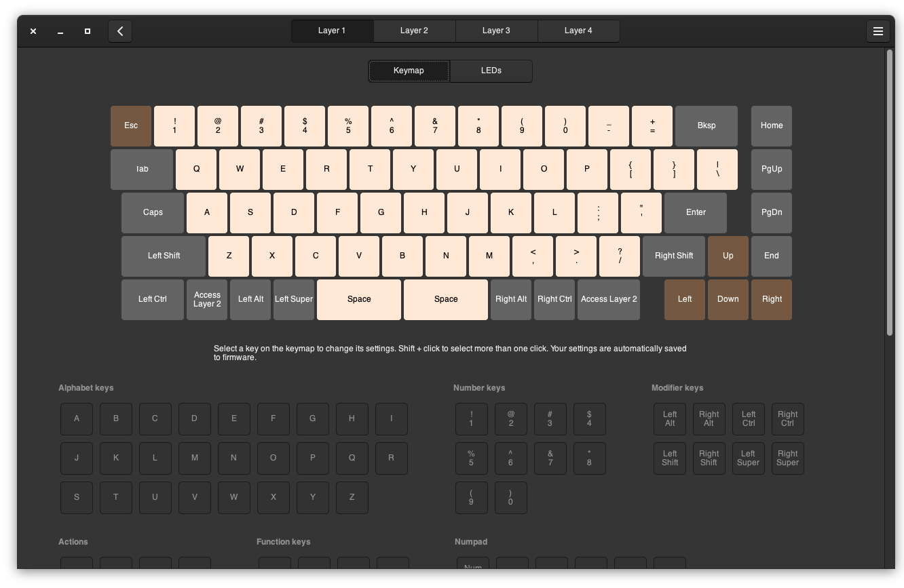Choose Right Super under Modifier keys
The width and height of the screenshot is (904, 588).
(x=787, y=458)
